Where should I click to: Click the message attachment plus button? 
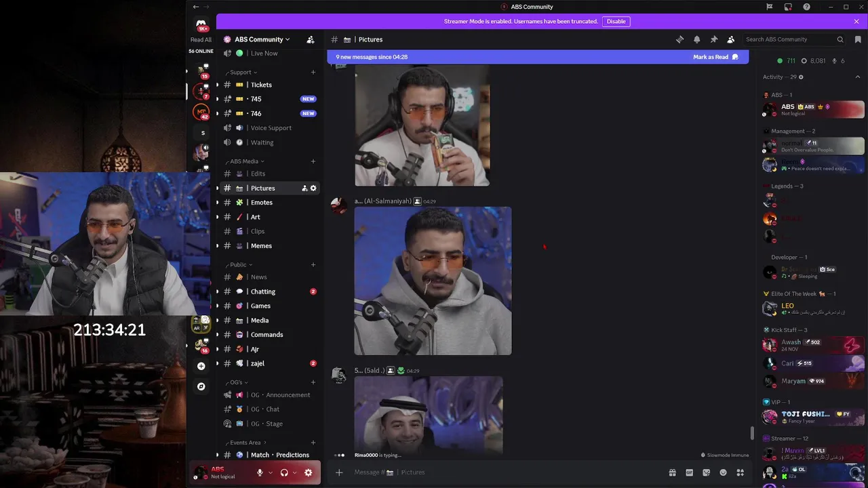coord(339,472)
